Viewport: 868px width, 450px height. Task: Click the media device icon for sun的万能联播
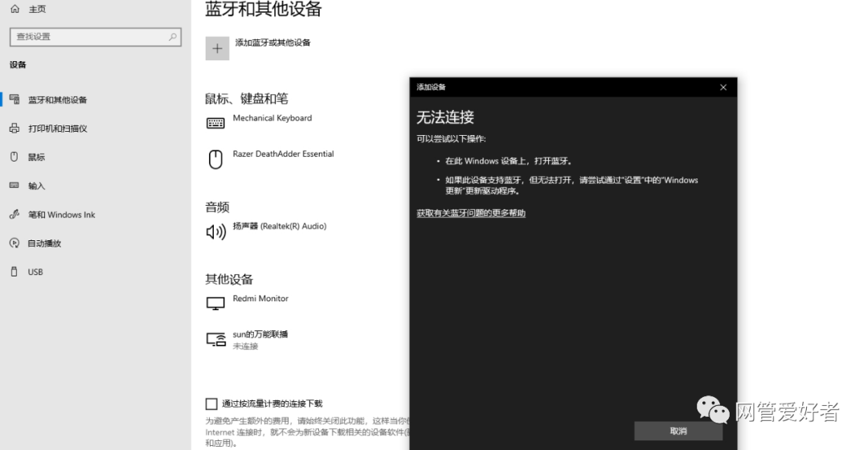coord(216,339)
